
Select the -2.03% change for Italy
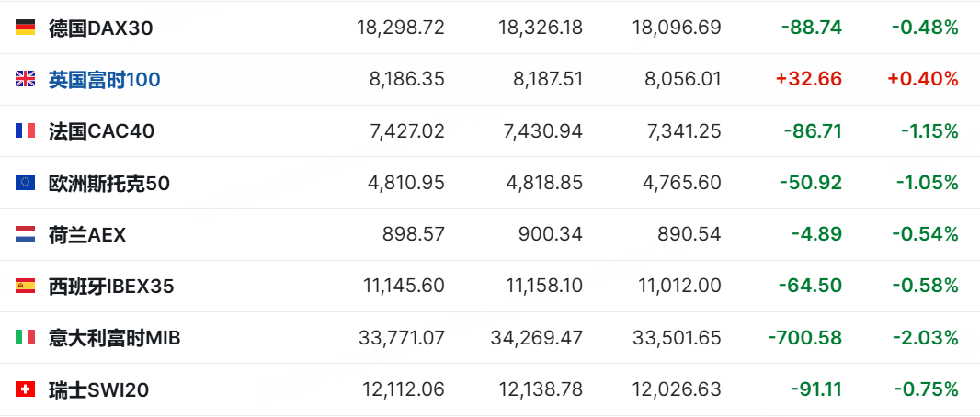[x=925, y=338]
